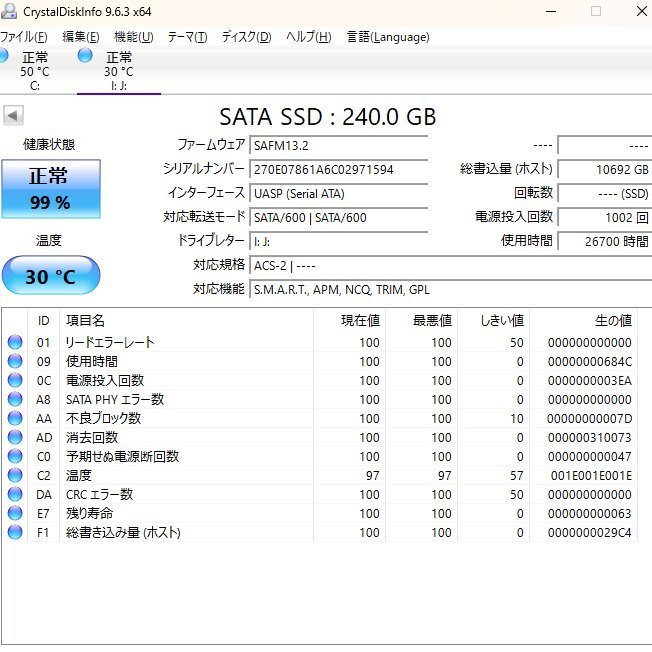Click the CrystalDiskInfo app icon in title bar
This screenshot has height=652, width=652.
click(9, 11)
